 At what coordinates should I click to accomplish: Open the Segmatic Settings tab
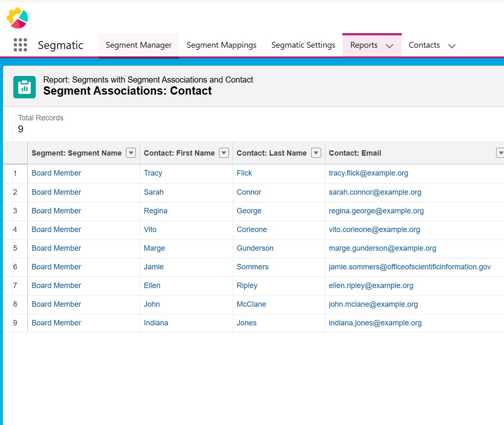click(303, 45)
